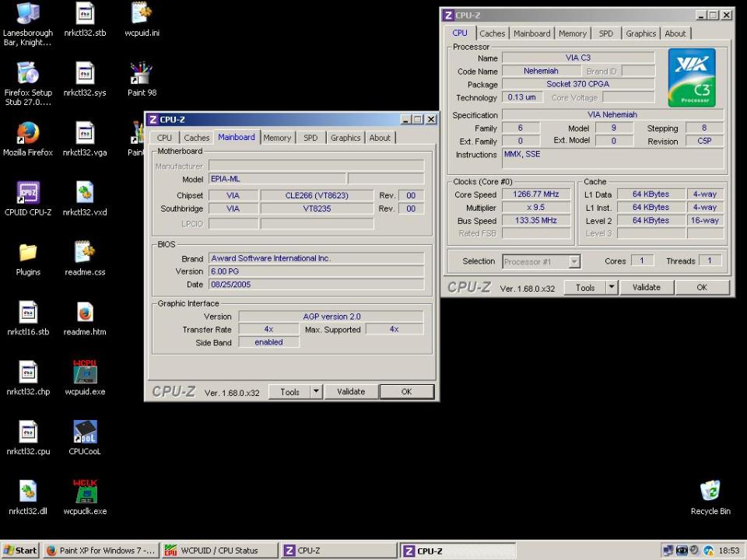Click the VIA C3 processor logo

click(x=692, y=77)
